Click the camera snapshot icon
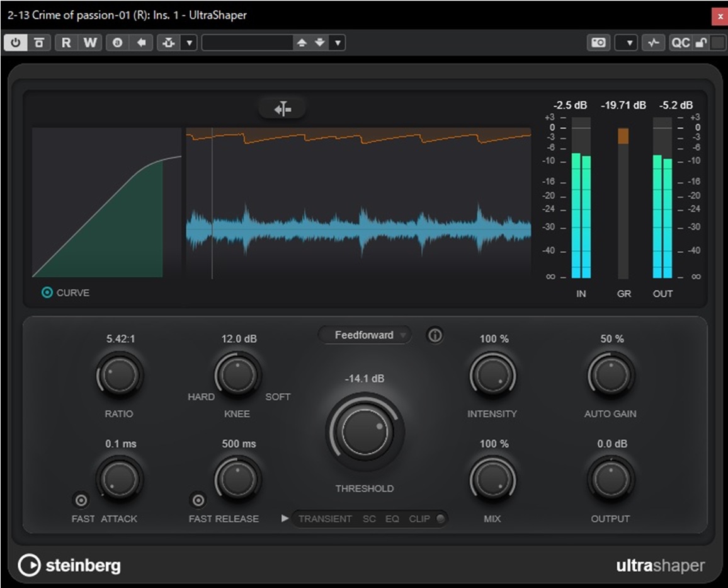The height and width of the screenshot is (588, 728). pos(598,43)
